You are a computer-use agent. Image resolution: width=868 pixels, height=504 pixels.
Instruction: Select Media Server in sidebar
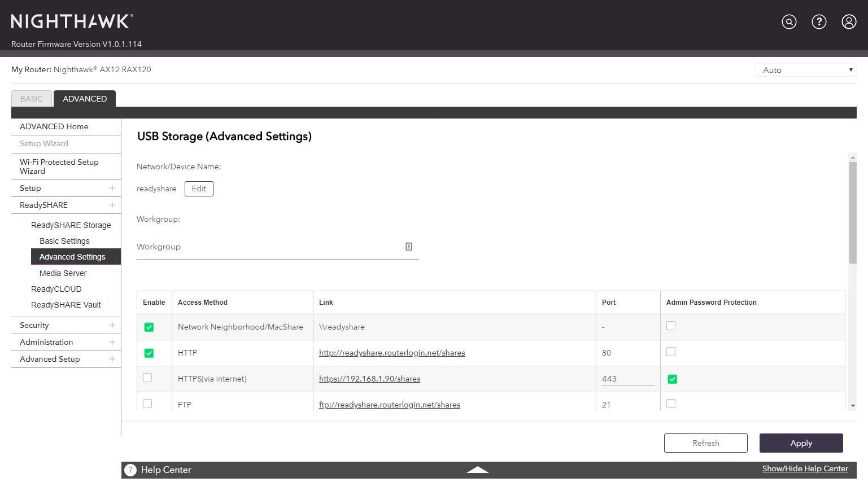tap(63, 273)
